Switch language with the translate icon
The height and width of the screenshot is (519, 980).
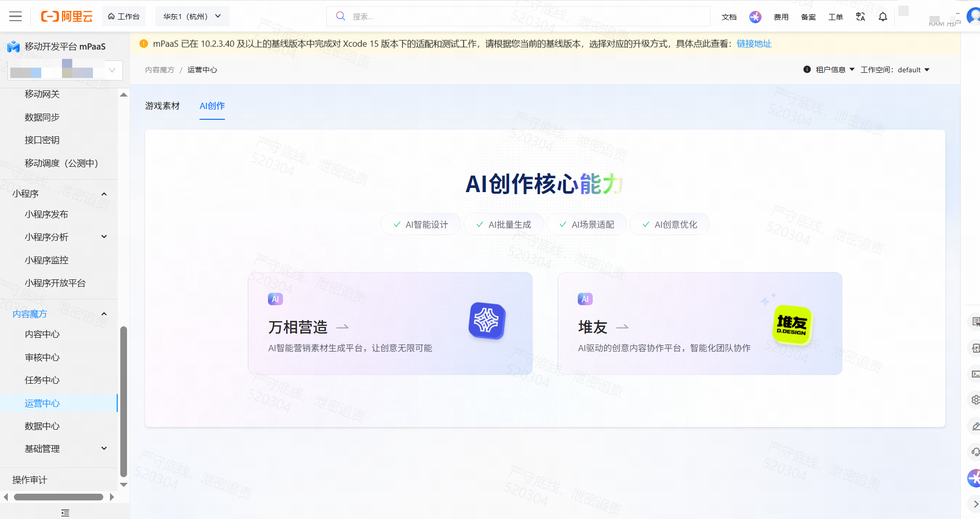[x=860, y=17]
